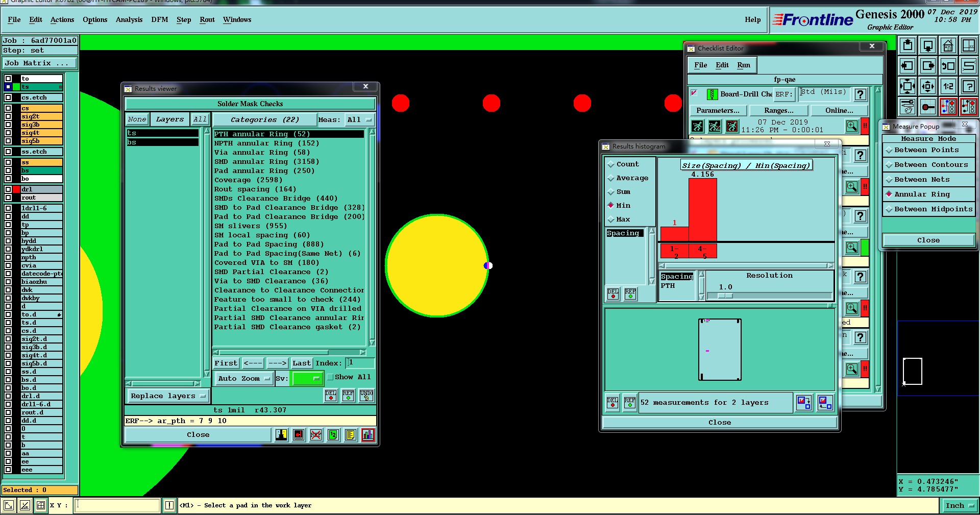The width and height of the screenshot is (980, 515).
Task: Click the Categories (22) button
Action: [265, 120]
